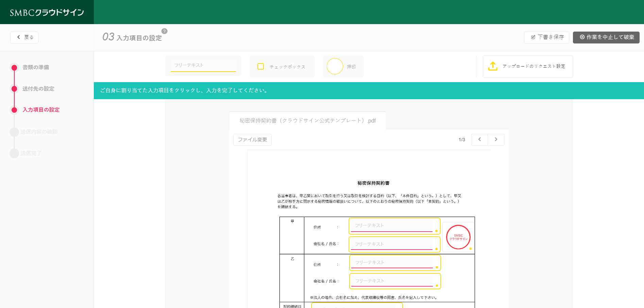Select the フリーテキスト tool
The width and height of the screenshot is (644, 308).
203,65
